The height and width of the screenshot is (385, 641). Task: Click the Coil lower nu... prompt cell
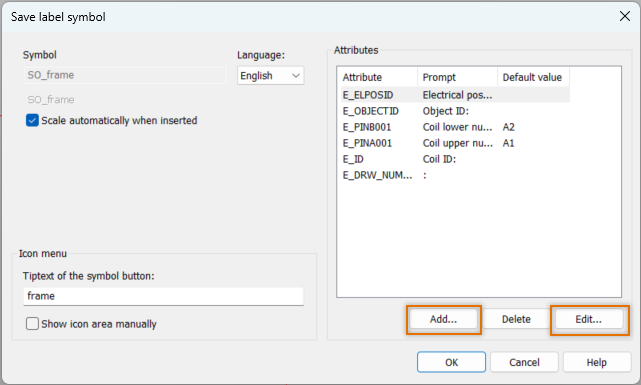click(x=457, y=127)
